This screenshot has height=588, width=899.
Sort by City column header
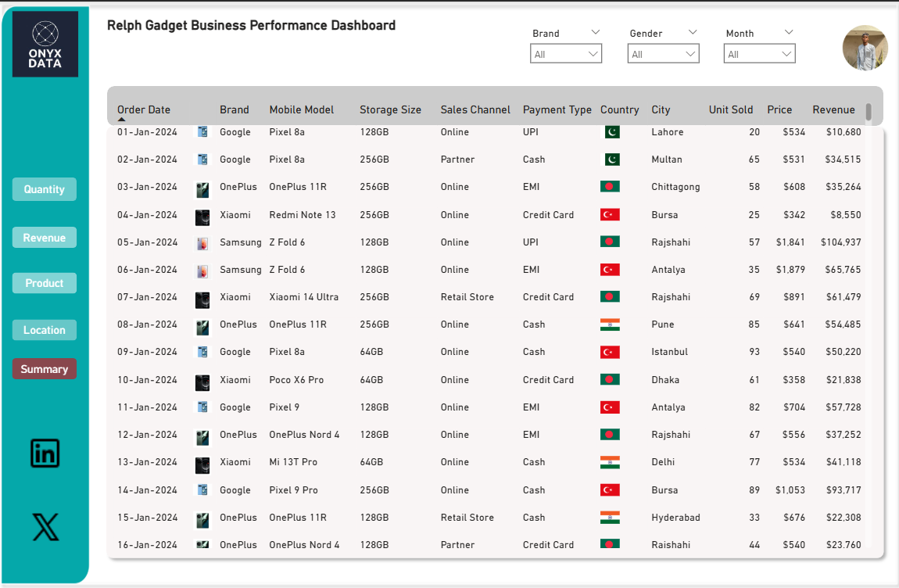[x=661, y=109]
